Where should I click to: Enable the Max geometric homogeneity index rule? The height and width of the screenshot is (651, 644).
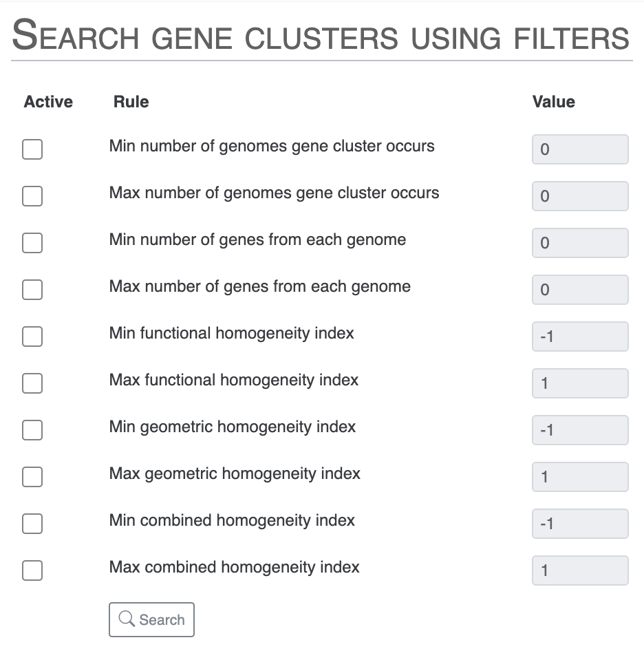(32, 476)
